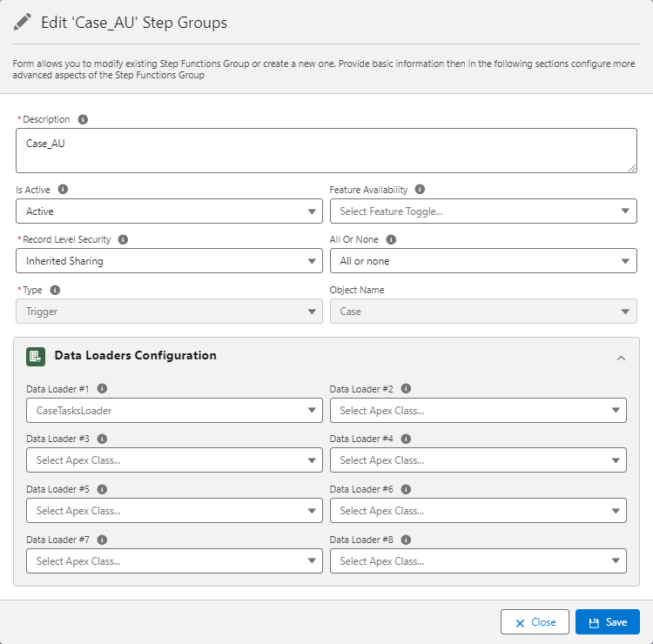653x644 pixels.
Task: Click the Data Loaders Configuration green icon
Action: pos(36,357)
